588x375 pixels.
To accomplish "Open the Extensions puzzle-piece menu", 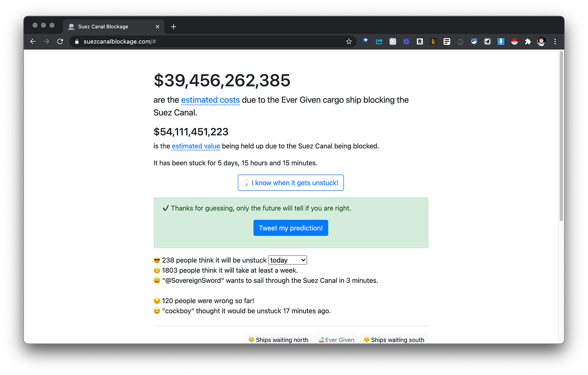I will pyautogui.click(x=528, y=42).
